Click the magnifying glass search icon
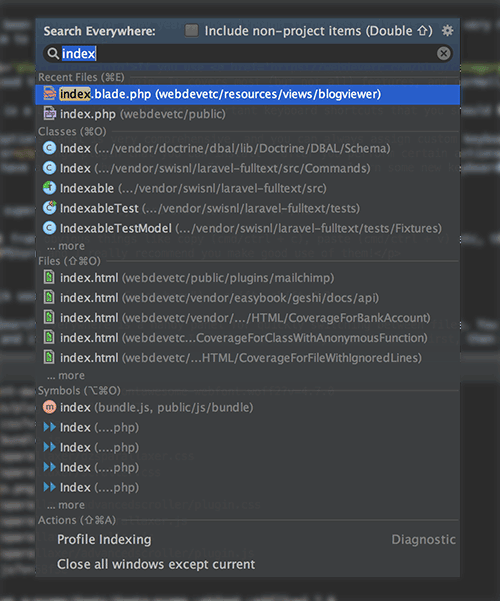The width and height of the screenshot is (500, 601). pyautogui.click(x=53, y=53)
